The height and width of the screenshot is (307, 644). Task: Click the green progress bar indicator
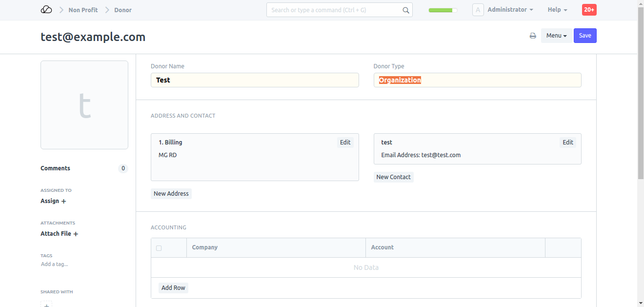click(x=443, y=10)
